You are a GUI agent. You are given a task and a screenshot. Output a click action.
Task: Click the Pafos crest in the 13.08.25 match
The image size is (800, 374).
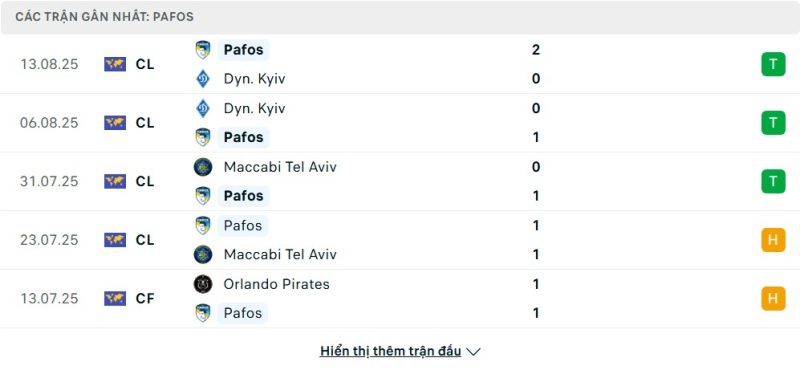[203, 50]
